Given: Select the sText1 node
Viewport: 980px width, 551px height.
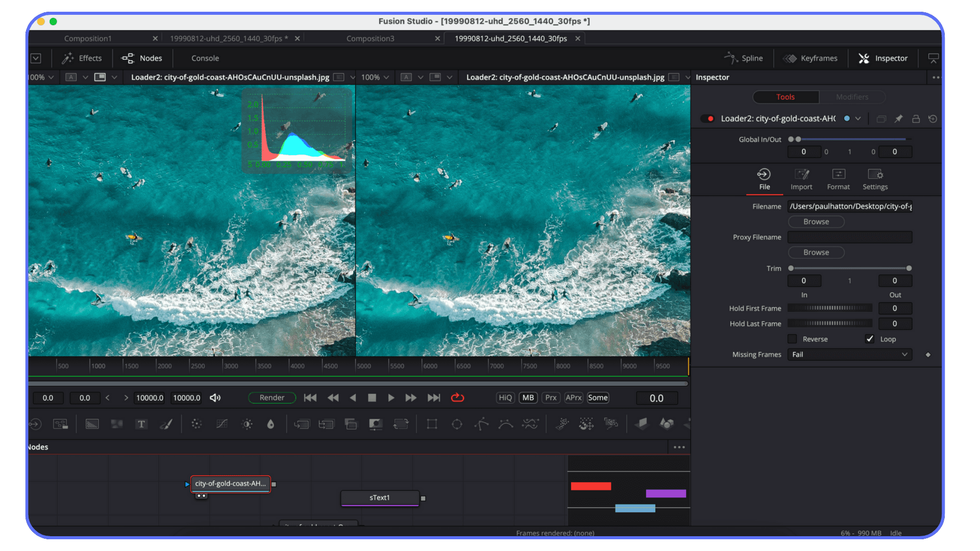Looking at the screenshot, I should pyautogui.click(x=379, y=497).
